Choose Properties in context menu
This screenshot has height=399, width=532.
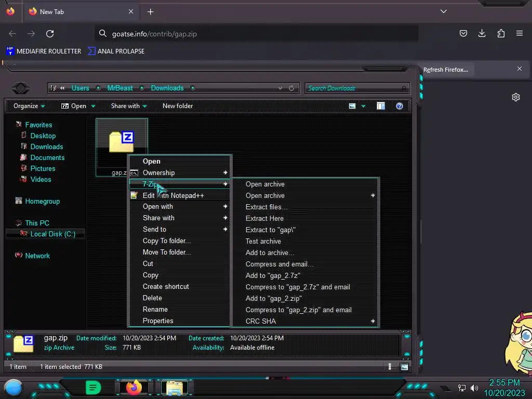(x=180, y=321)
